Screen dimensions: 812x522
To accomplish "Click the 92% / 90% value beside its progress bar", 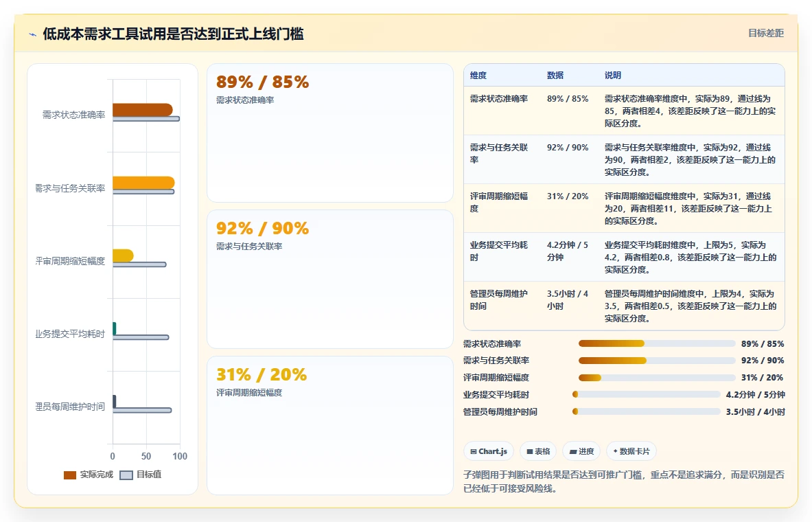I will 763,361.
